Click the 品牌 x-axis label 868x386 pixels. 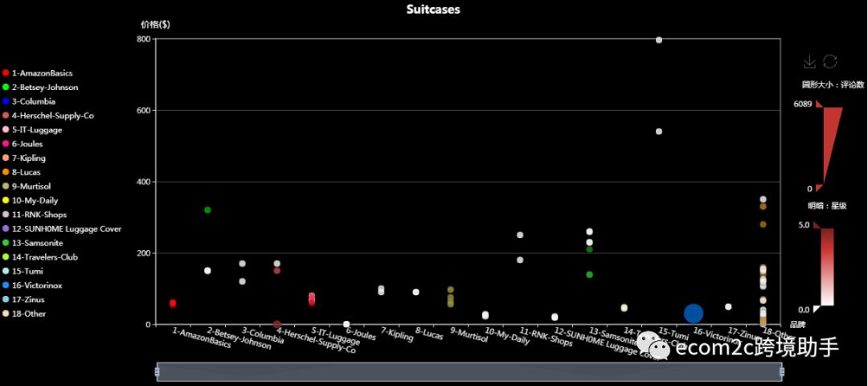797,325
